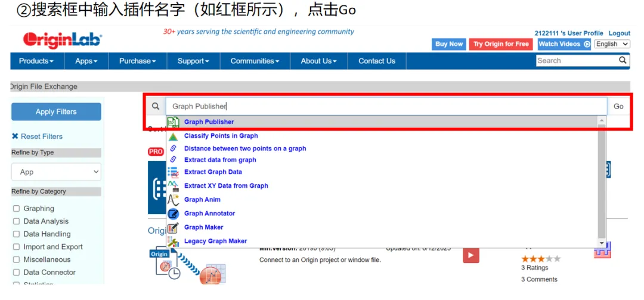Expand the Apps menu
This screenshot has height=300, width=644.
(86, 61)
